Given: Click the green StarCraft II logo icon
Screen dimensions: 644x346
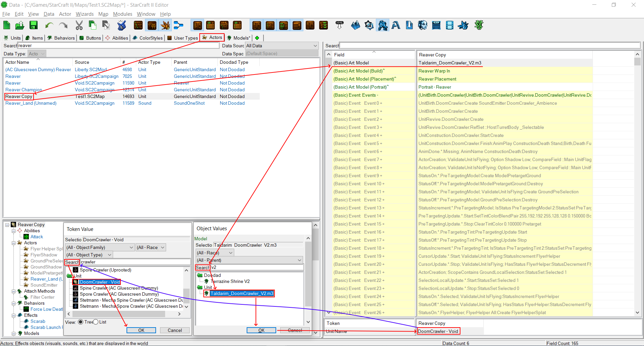Looking at the screenshot, I should tap(479, 25).
